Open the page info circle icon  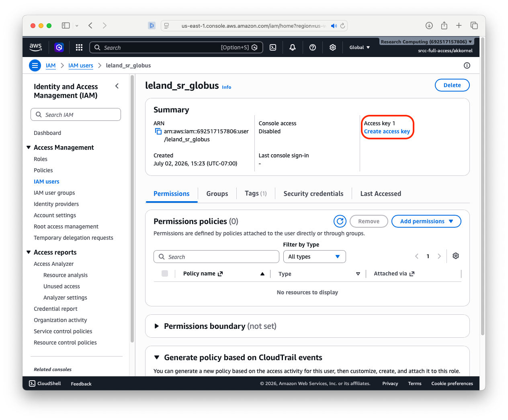click(467, 65)
